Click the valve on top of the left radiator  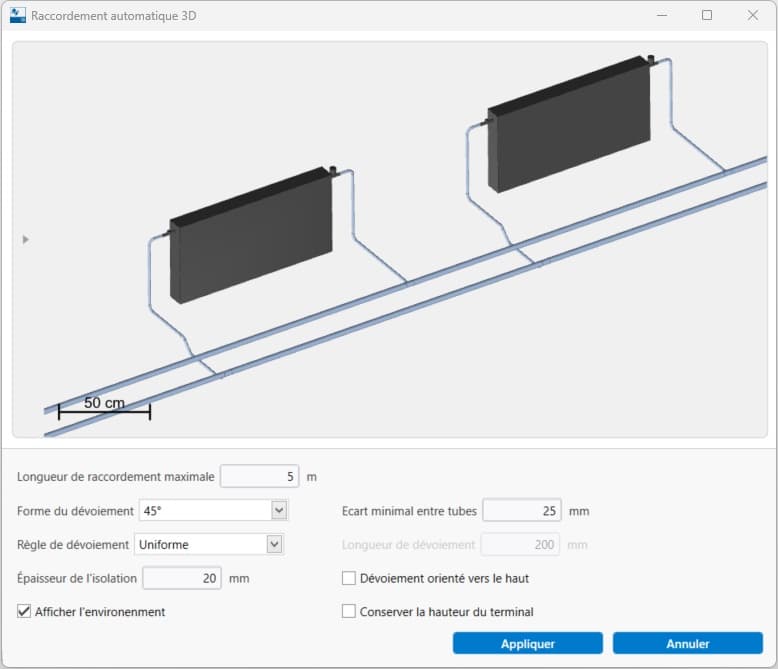pyautogui.click(x=333, y=171)
